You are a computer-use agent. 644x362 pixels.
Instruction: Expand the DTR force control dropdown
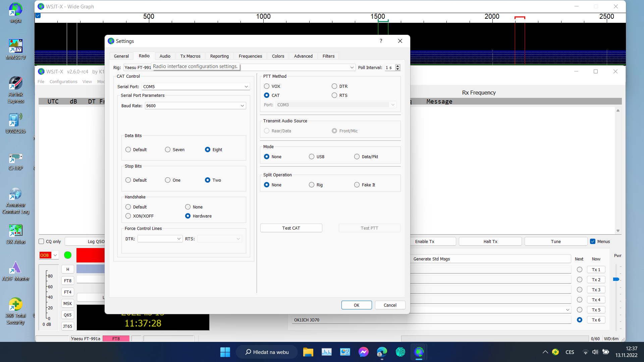(178, 239)
